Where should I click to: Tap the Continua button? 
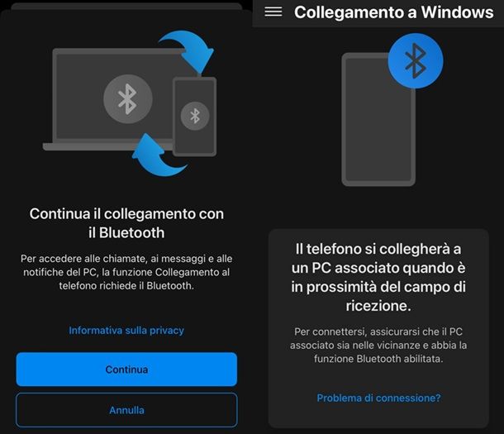coord(126,370)
